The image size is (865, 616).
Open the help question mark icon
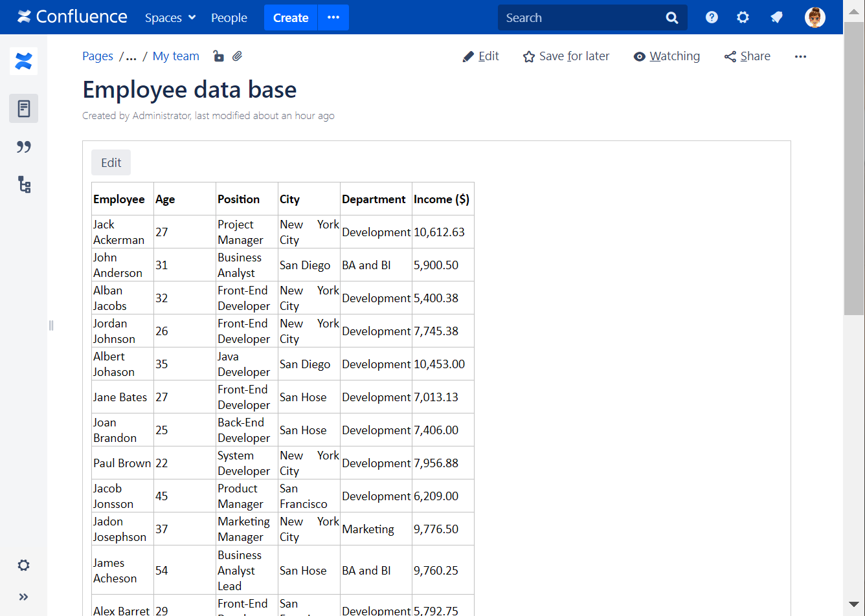(x=712, y=17)
